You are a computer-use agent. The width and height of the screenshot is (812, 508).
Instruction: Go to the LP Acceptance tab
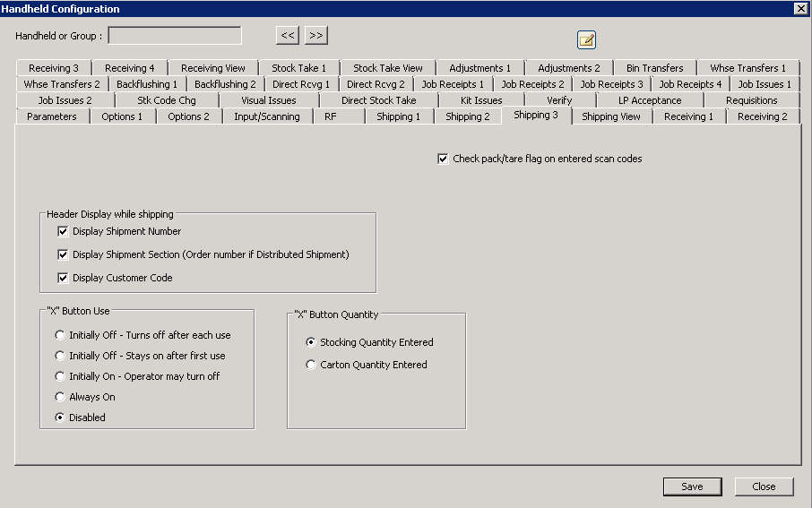649,100
